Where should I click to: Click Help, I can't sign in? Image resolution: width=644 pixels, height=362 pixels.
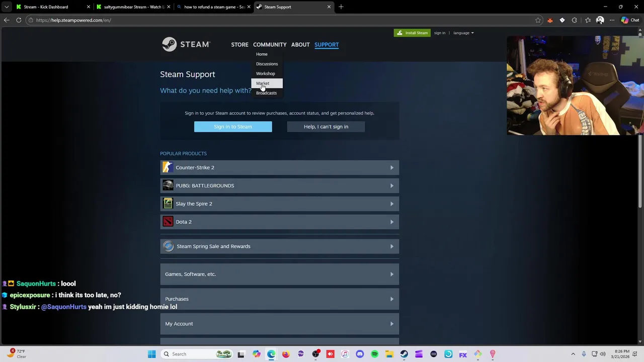pyautogui.click(x=326, y=127)
